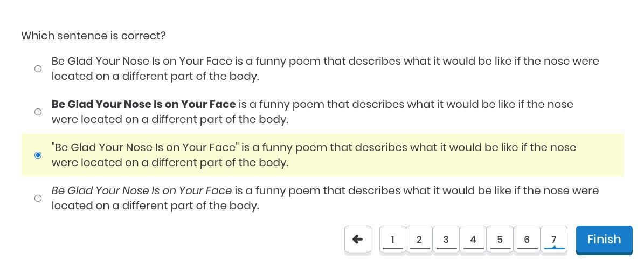Switch to question 5
The height and width of the screenshot is (273, 644).
click(500, 239)
